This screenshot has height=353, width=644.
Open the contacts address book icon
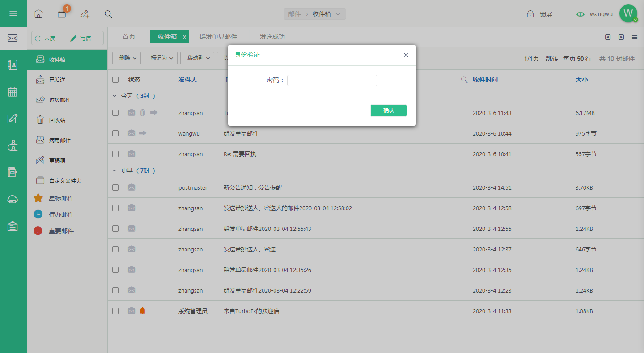point(13,65)
